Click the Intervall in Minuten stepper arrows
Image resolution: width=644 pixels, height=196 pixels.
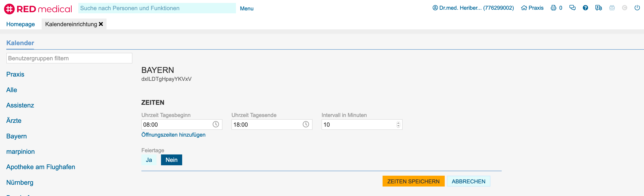(x=398, y=125)
